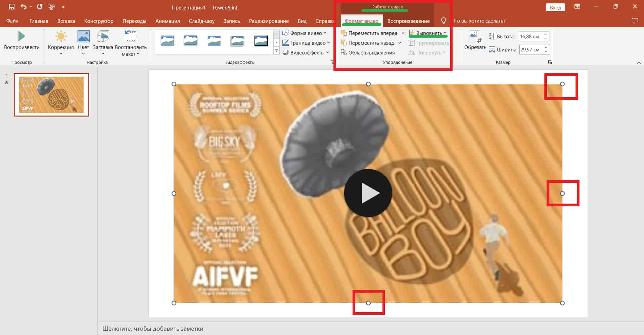
Task: Switch to the Воспроизведение tab
Action: point(408,21)
